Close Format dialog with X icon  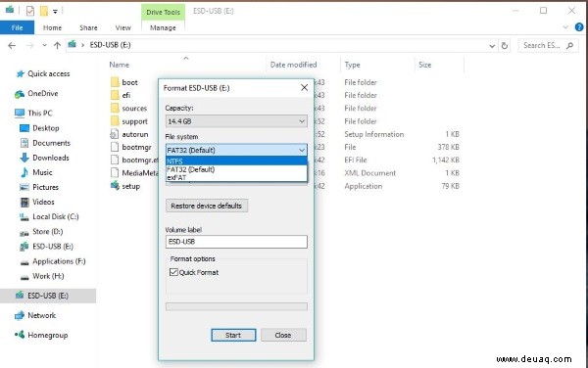[x=304, y=88]
